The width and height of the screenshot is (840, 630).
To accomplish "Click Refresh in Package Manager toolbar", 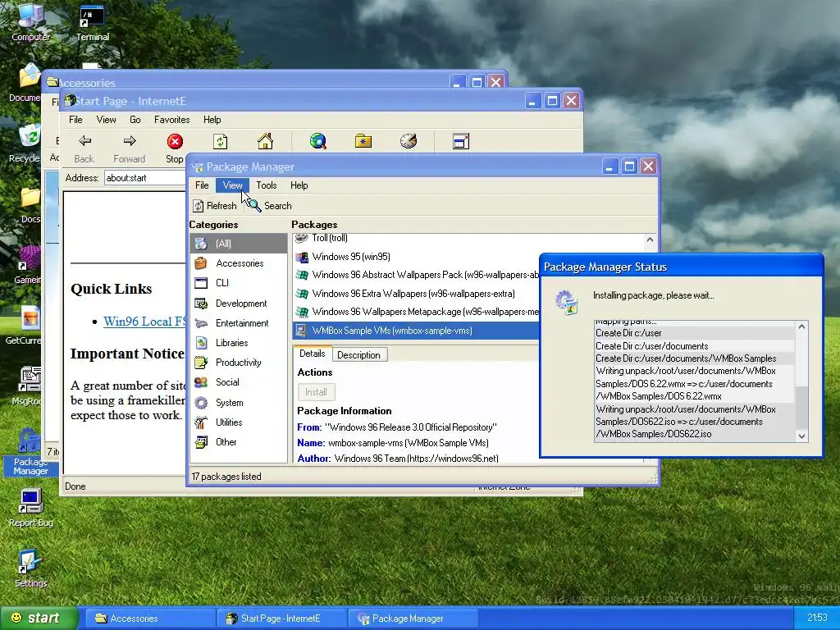I will [214, 206].
